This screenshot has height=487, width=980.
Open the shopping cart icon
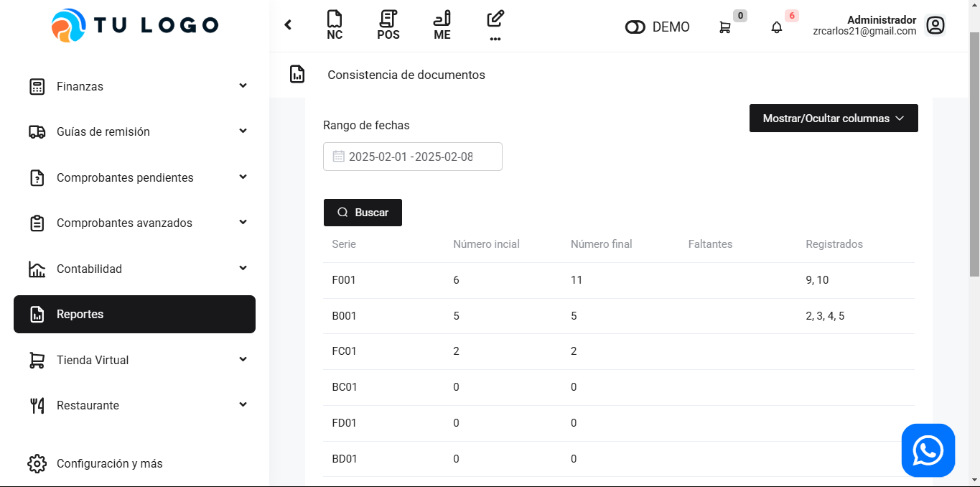point(725,27)
